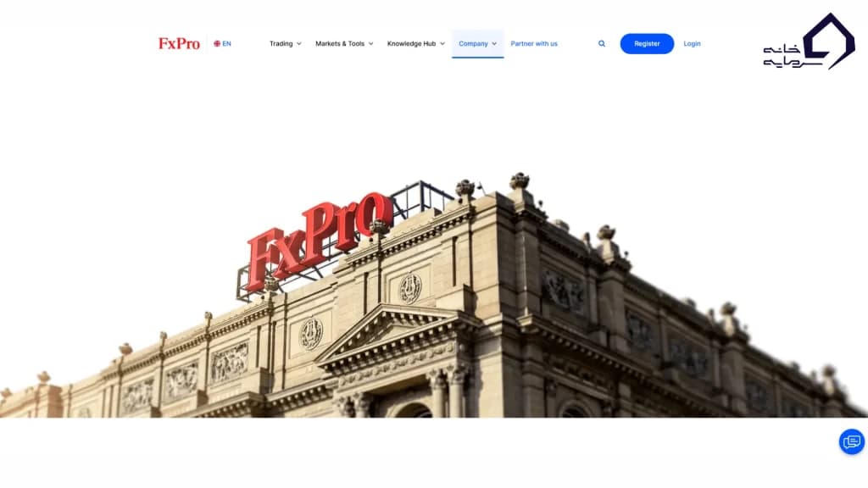Open the Login link
The image size is (868, 488).
click(692, 44)
